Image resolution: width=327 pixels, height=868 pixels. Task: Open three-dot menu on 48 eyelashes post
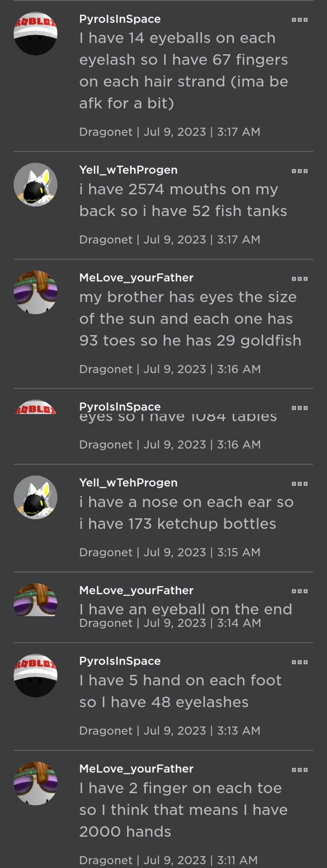[x=299, y=662]
